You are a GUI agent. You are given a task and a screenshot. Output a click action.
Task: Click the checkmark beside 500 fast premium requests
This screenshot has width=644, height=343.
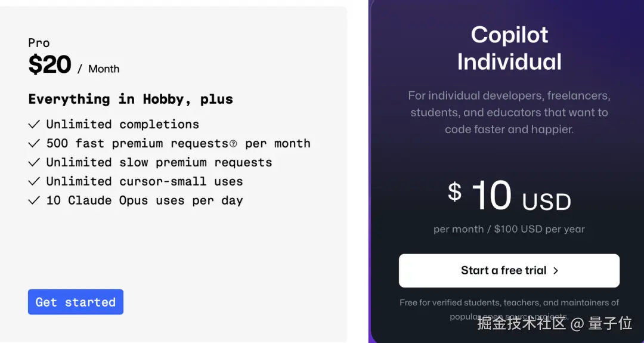tap(34, 143)
